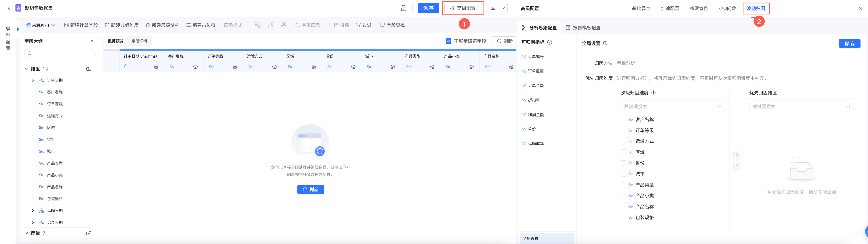Open the gear settings for 客户名称 column
The image size is (868, 244).
195,67
